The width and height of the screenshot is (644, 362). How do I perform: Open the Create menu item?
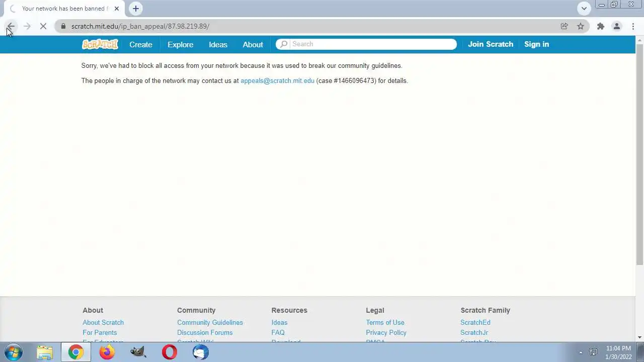pos(141,44)
